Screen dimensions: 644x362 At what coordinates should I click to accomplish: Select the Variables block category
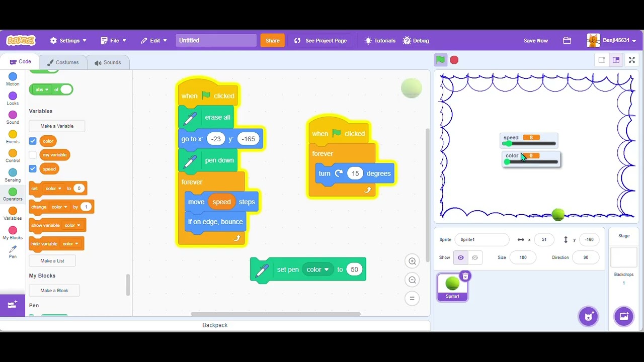click(13, 214)
